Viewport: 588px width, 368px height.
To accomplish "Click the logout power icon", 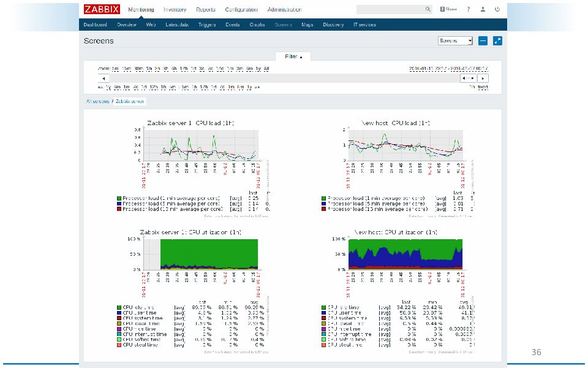I will click(497, 10).
